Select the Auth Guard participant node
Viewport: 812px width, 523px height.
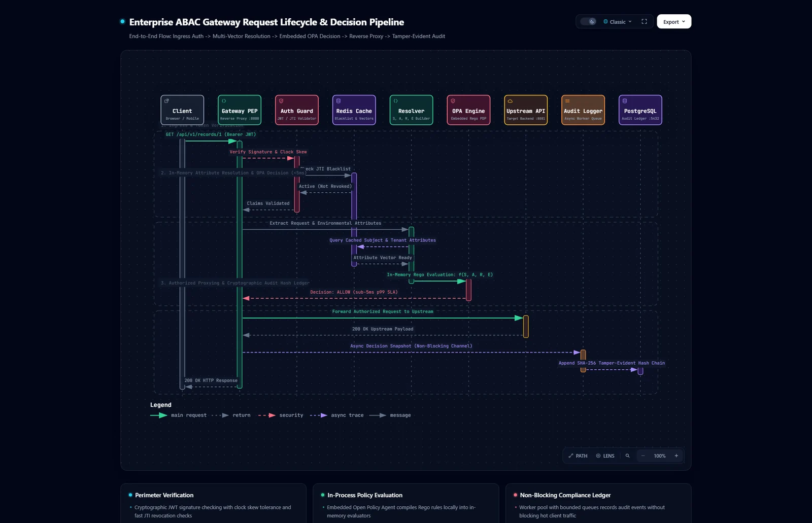pos(297,110)
